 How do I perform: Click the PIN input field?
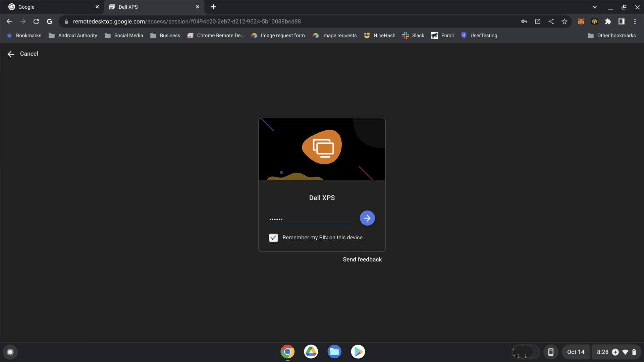click(311, 219)
